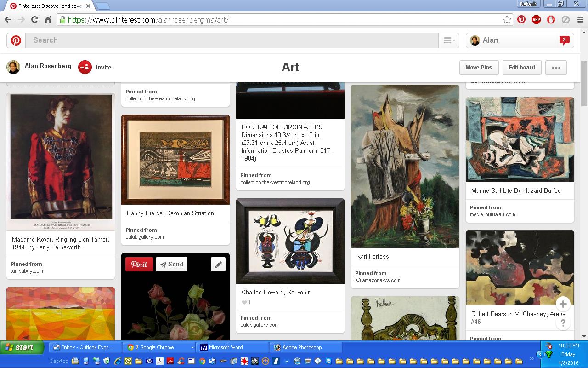Click the Move Pins button
588x368 pixels.
click(x=479, y=67)
